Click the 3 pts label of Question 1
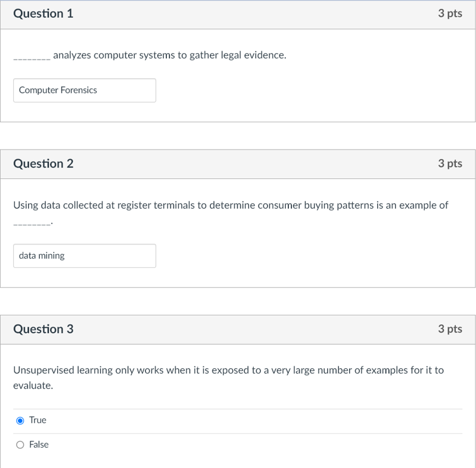The image size is (476, 468). pos(450,14)
